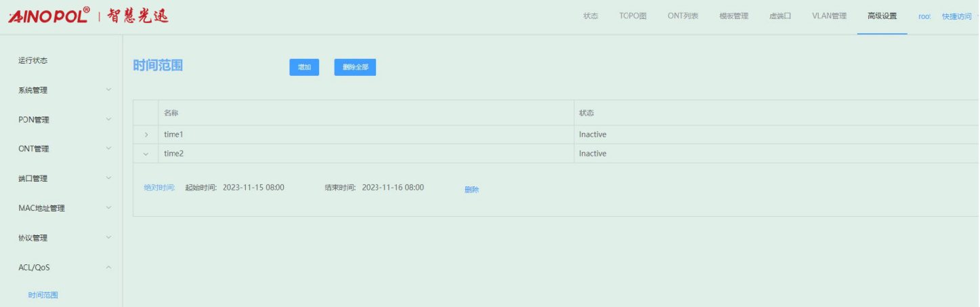The height and width of the screenshot is (307, 980).
Task: Click the 删除全部 button
Action: point(355,67)
